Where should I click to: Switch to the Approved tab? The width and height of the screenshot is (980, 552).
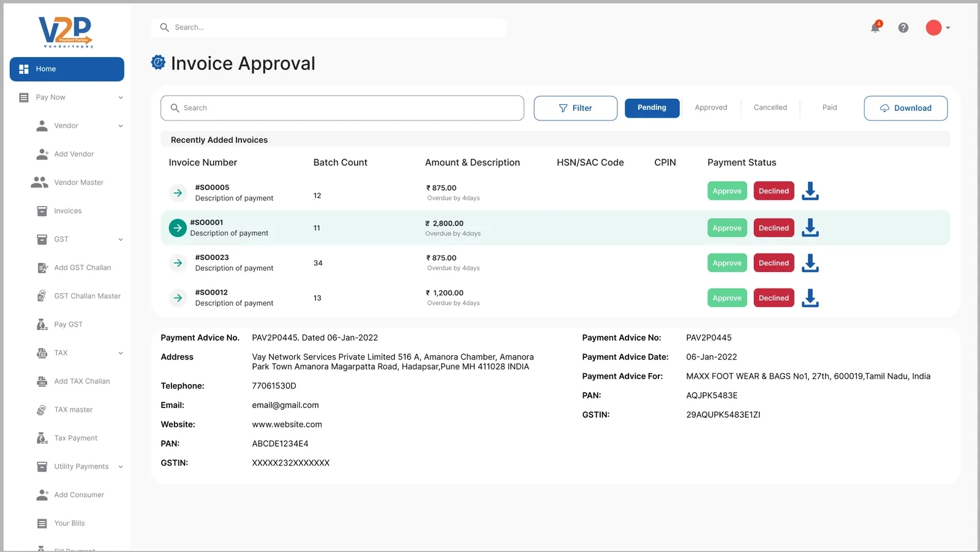(x=710, y=108)
